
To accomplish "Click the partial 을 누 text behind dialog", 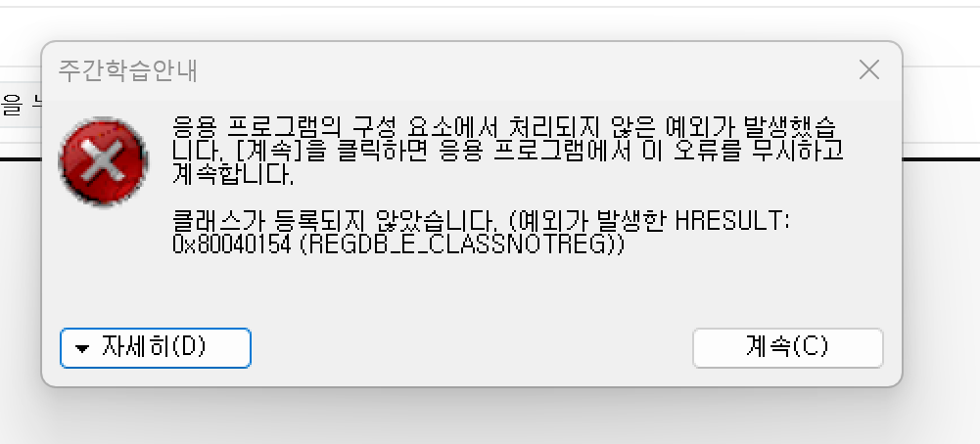I will [21, 105].
